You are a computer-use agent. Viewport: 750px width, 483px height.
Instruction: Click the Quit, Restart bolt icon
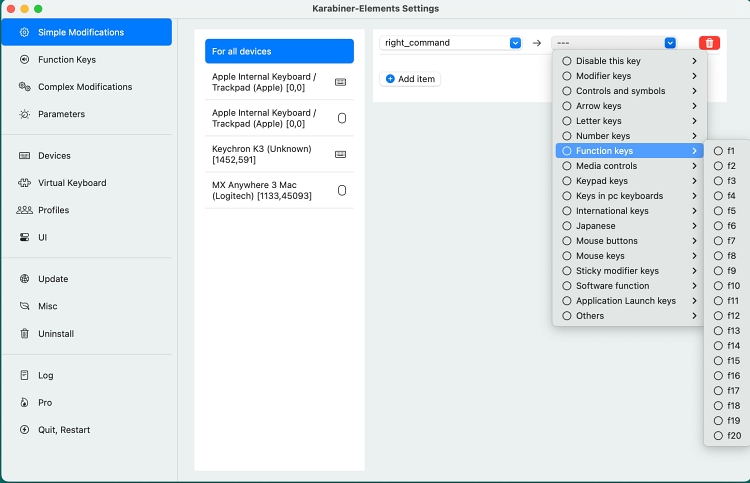pos(24,429)
